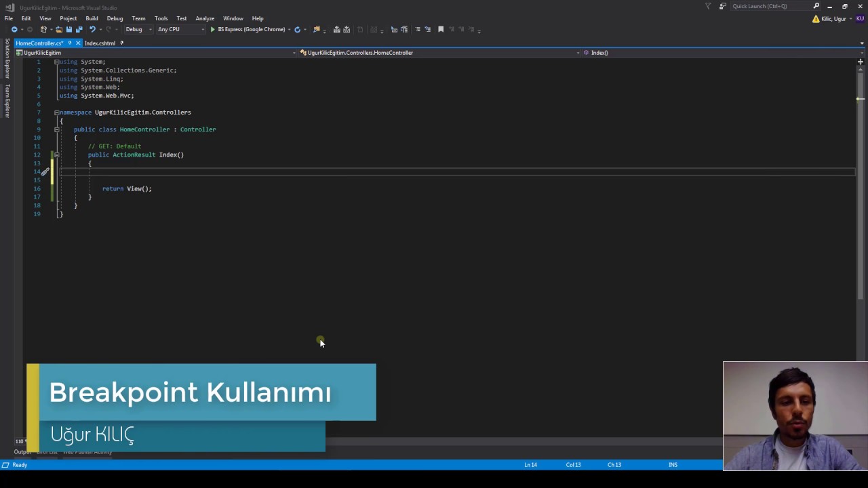Start debugging with the green play icon
This screenshot has width=868, height=488.
tap(212, 29)
